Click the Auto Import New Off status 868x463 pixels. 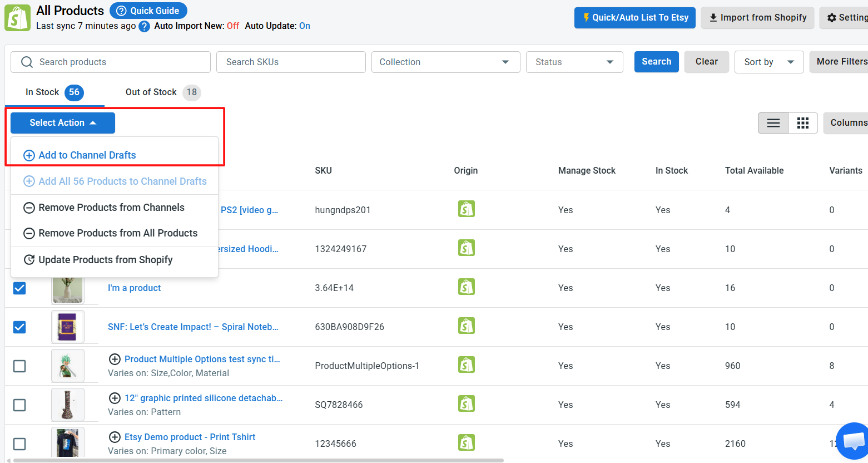tap(233, 26)
